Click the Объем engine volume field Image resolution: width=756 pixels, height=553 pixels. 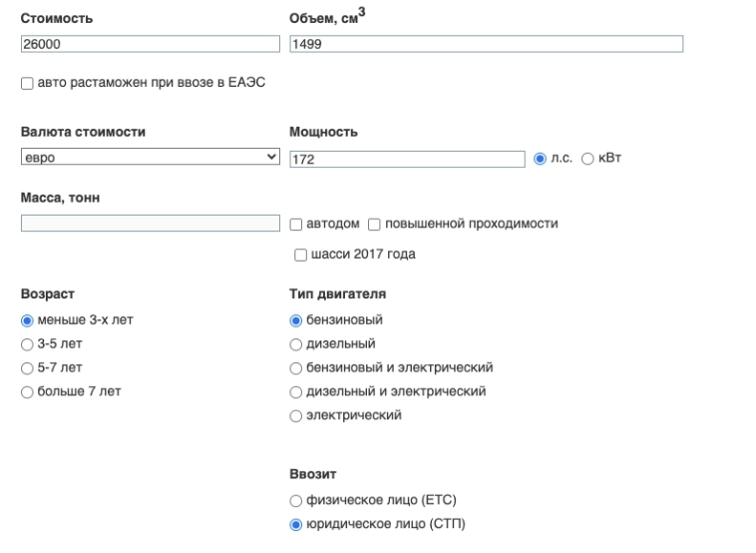(486, 44)
